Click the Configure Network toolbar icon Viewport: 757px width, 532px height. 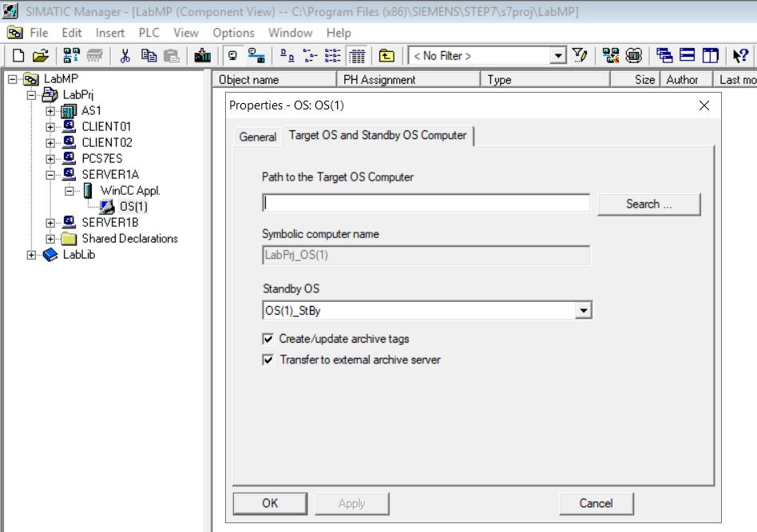tap(611, 56)
